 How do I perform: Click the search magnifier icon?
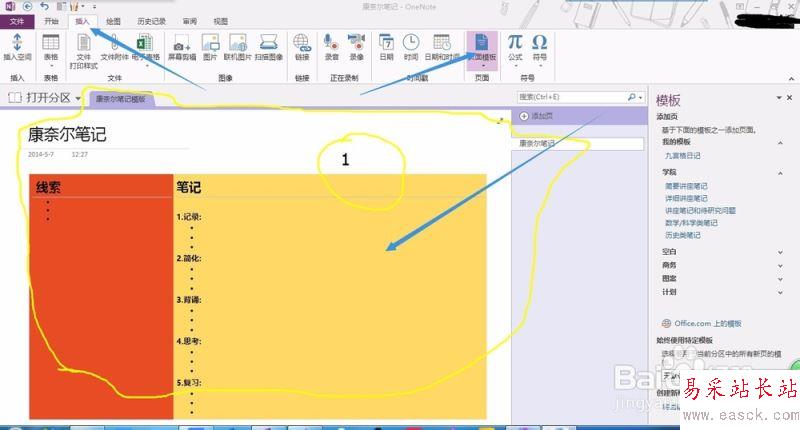[632, 96]
